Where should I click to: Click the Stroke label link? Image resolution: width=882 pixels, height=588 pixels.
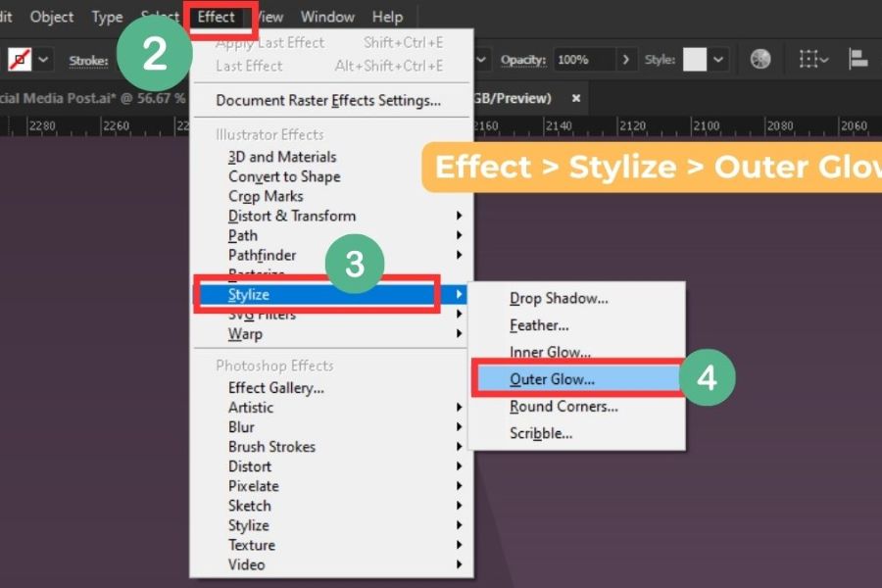click(x=88, y=61)
